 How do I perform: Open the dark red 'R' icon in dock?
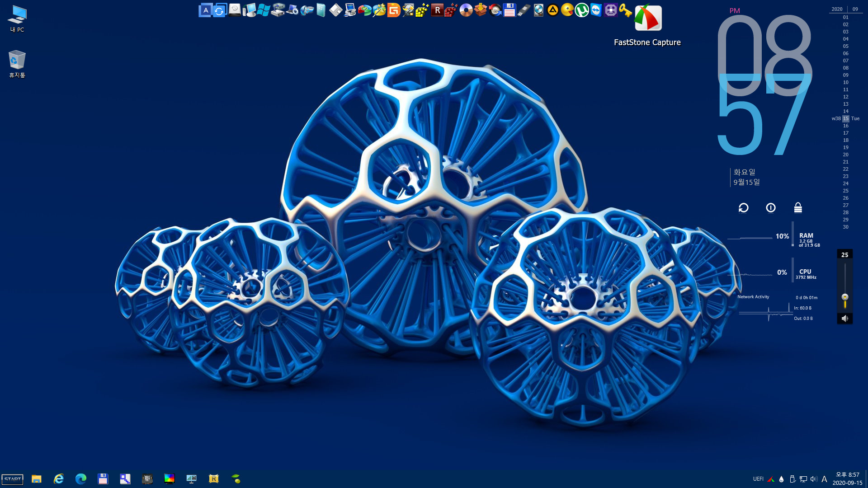point(437,10)
